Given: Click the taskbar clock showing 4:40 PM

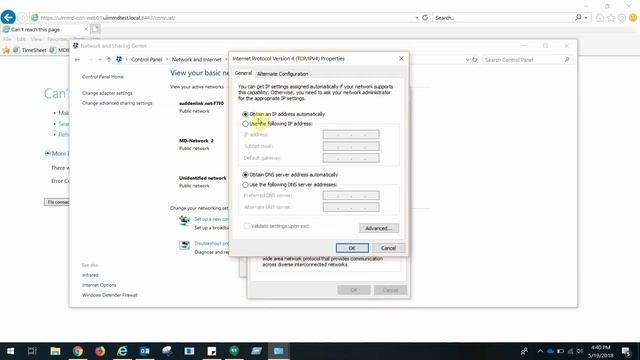Looking at the screenshot, I should tap(600, 351).
